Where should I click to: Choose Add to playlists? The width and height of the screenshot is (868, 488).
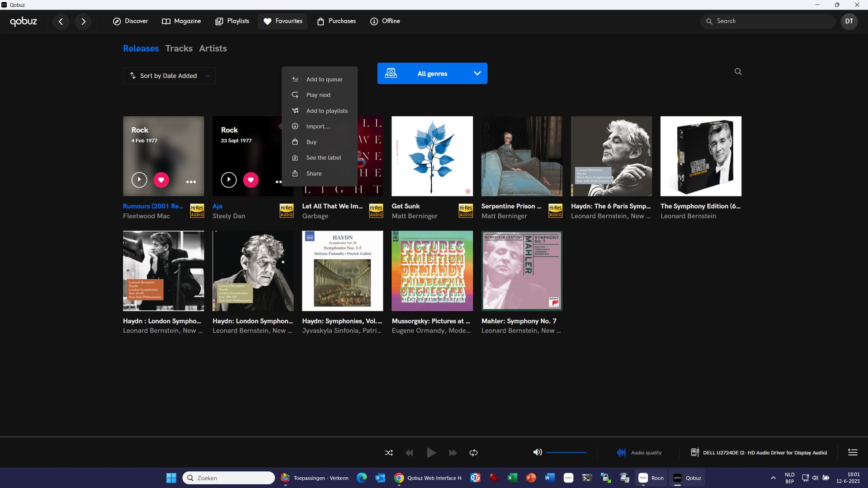point(320,111)
